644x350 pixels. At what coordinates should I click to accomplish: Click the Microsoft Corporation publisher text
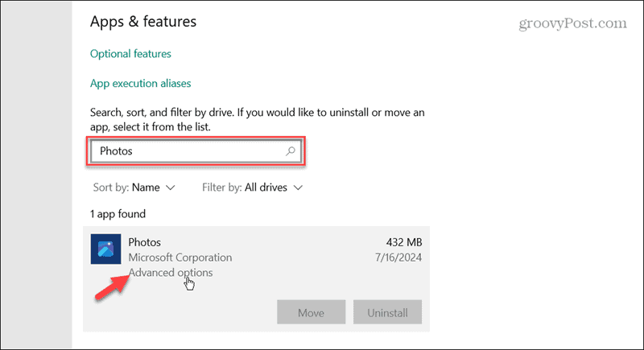pyautogui.click(x=180, y=257)
